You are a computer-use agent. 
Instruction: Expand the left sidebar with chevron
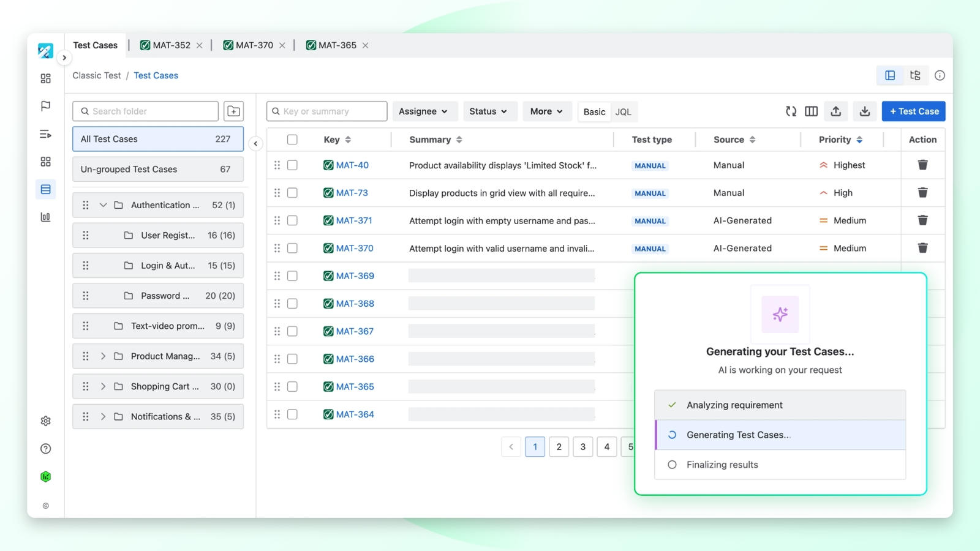pyautogui.click(x=64, y=58)
